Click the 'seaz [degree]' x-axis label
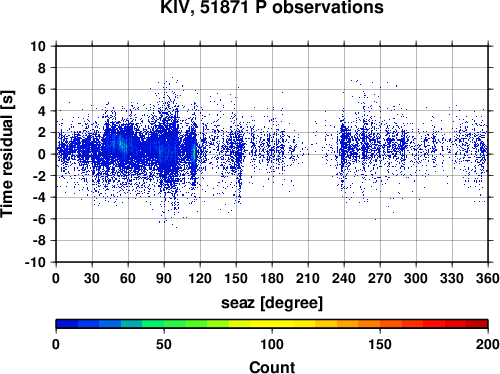Image resolution: width=500 pixels, height=374 pixels. click(x=272, y=303)
